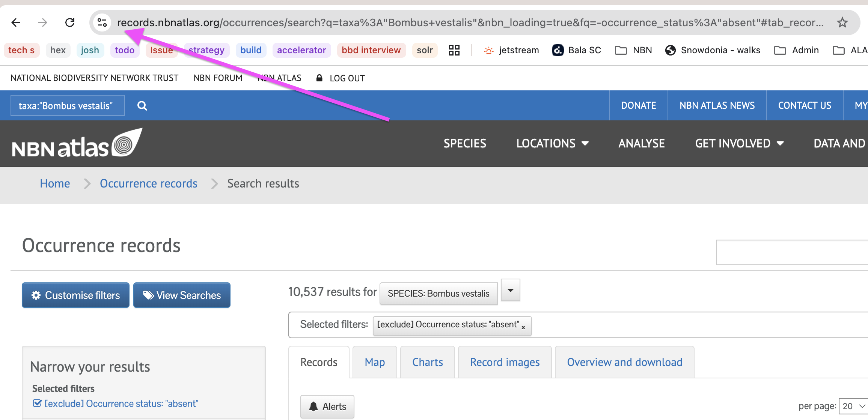Open Occurrence records from the breadcrumb

[x=149, y=183]
